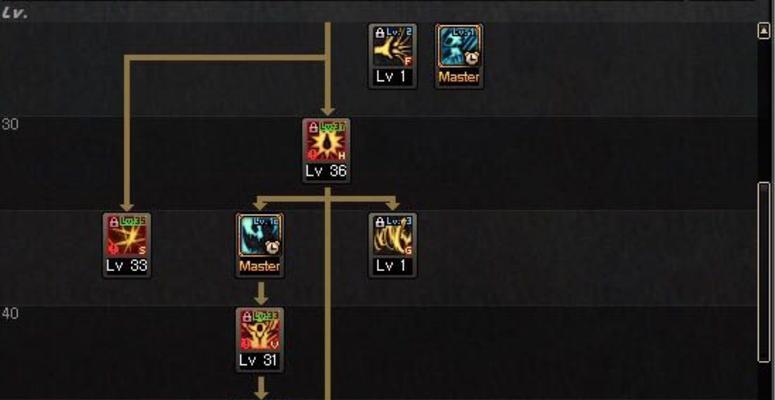
Task: Click the Lv 31 level label
Action: 260,360
